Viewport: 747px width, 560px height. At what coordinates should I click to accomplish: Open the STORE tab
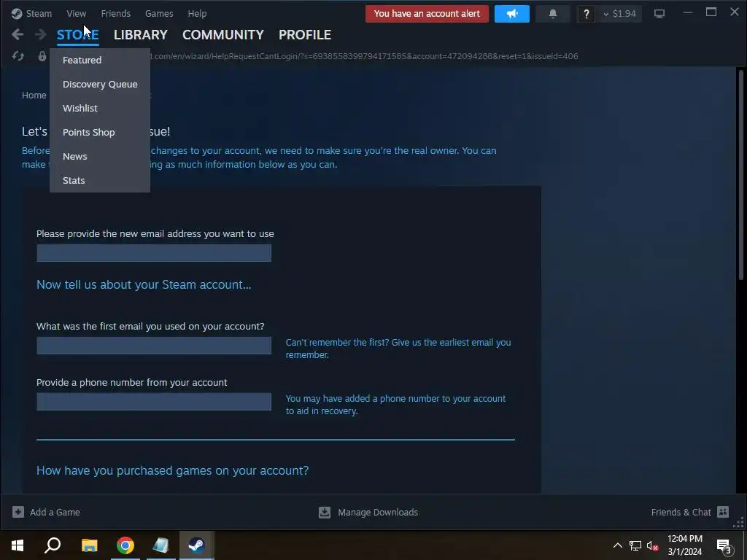pos(77,35)
